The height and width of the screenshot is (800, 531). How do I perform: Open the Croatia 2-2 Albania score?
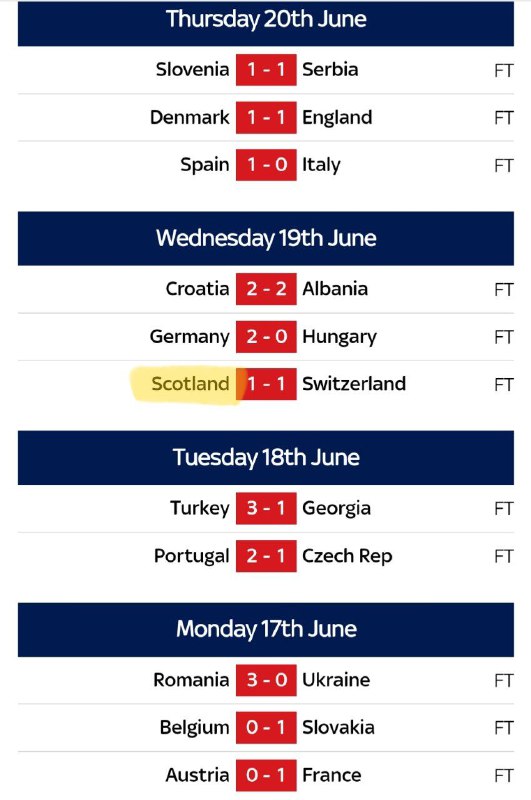(x=266, y=289)
